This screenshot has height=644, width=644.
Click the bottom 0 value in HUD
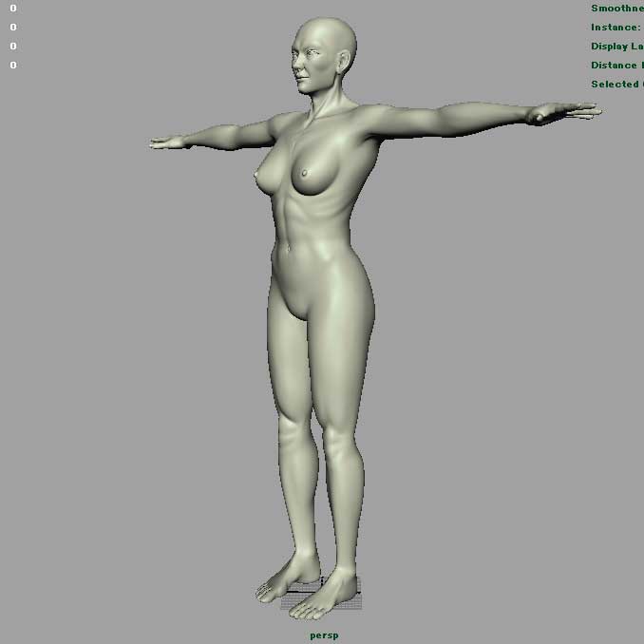click(13, 66)
